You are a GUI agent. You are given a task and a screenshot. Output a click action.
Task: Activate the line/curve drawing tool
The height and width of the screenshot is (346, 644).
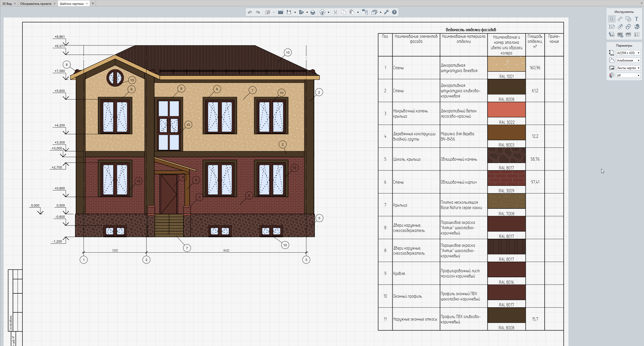[x=620, y=19]
